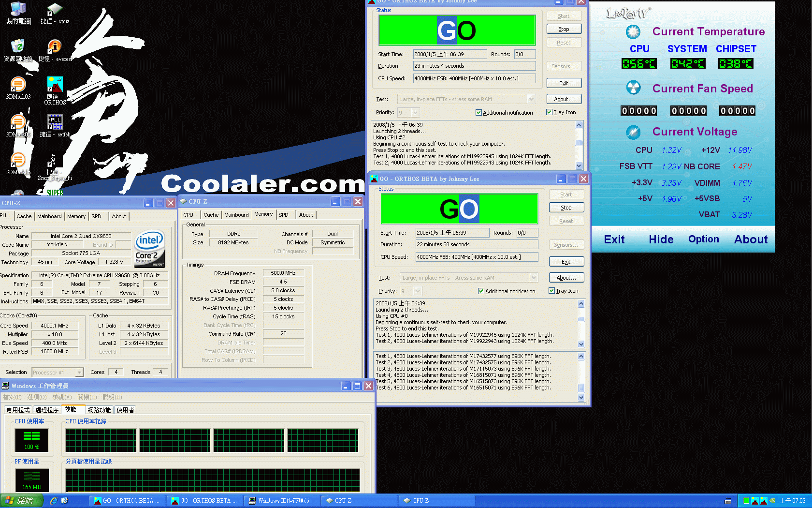Open the File menu in Task Manager
This screenshot has height=508, width=812.
click(12, 397)
